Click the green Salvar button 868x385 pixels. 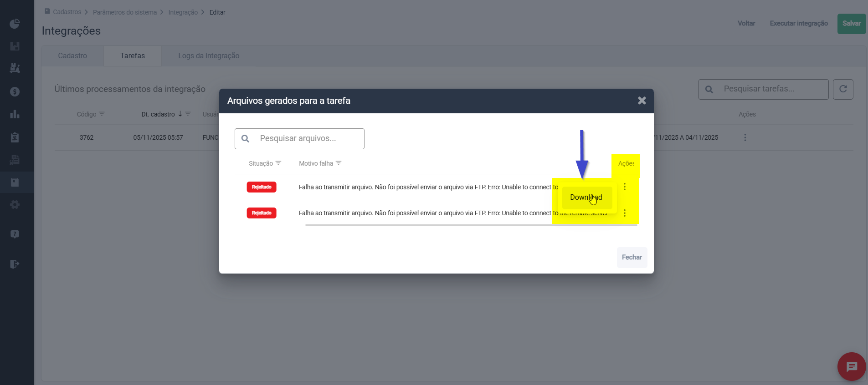[x=852, y=24]
